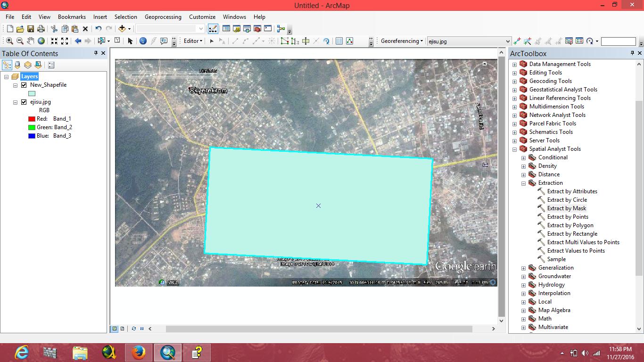
Task: Open the File menu
Action: coord(10,16)
